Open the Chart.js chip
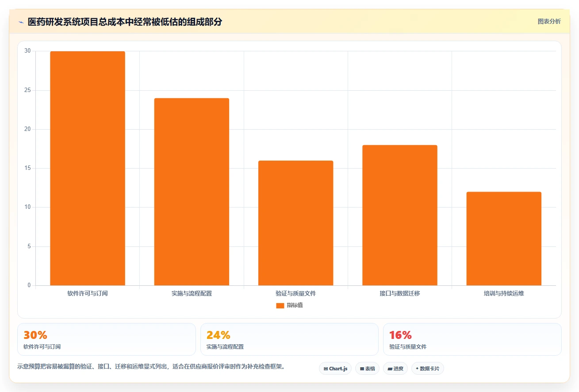The height and width of the screenshot is (392, 579). coord(335,369)
